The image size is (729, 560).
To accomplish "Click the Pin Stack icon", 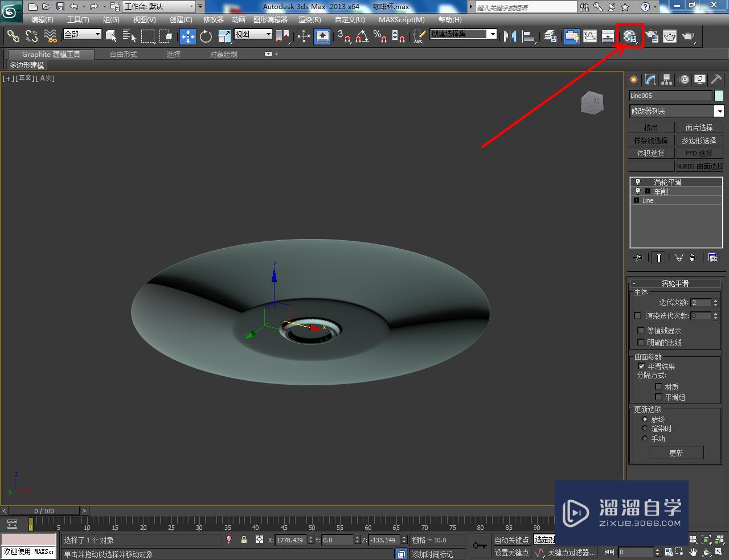I will (x=638, y=257).
